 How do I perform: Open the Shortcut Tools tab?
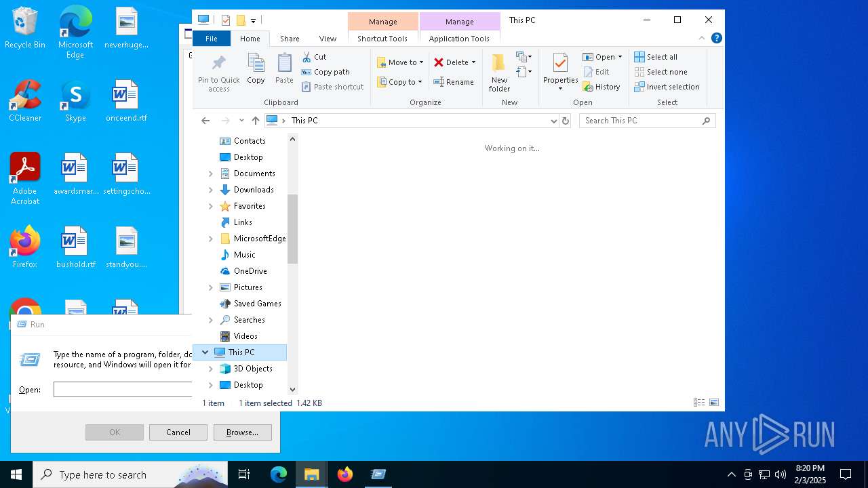[x=382, y=39]
